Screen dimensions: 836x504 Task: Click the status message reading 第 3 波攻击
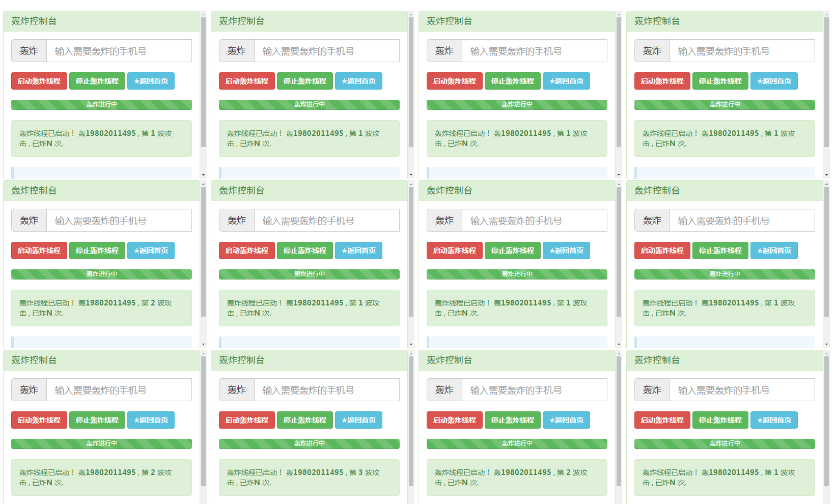point(309,478)
